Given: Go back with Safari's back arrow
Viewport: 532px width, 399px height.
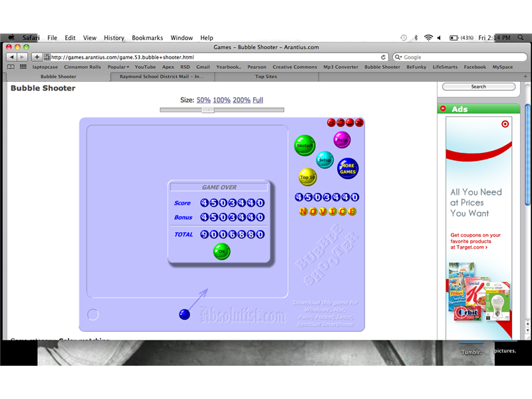Looking at the screenshot, I should [11, 57].
